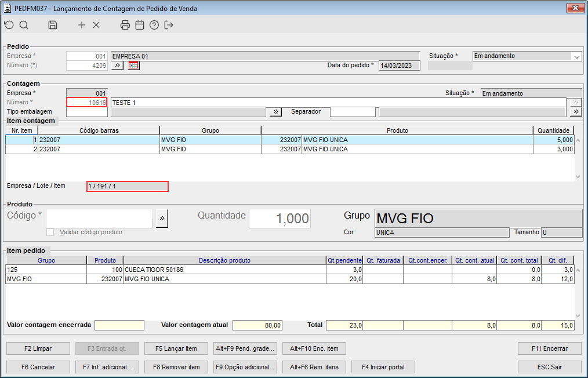
Task: Print using the printer toolbar icon
Action: click(125, 25)
